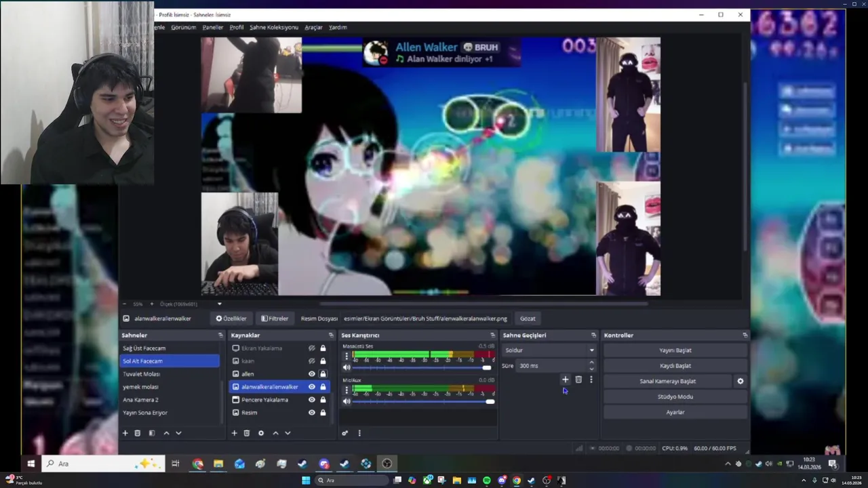Open virtual camera settings gear icon
Viewport: 868px width, 488px height.
point(741,381)
